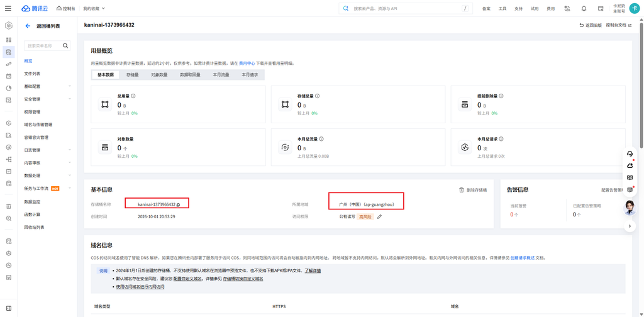
Task: Open the hamburger main menu
Action: [x=8, y=8]
